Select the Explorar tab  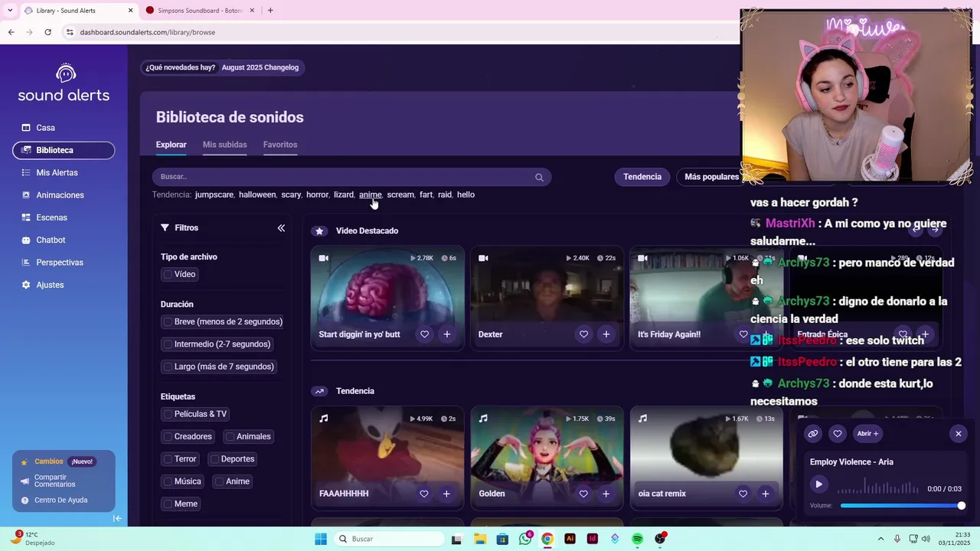(x=171, y=145)
